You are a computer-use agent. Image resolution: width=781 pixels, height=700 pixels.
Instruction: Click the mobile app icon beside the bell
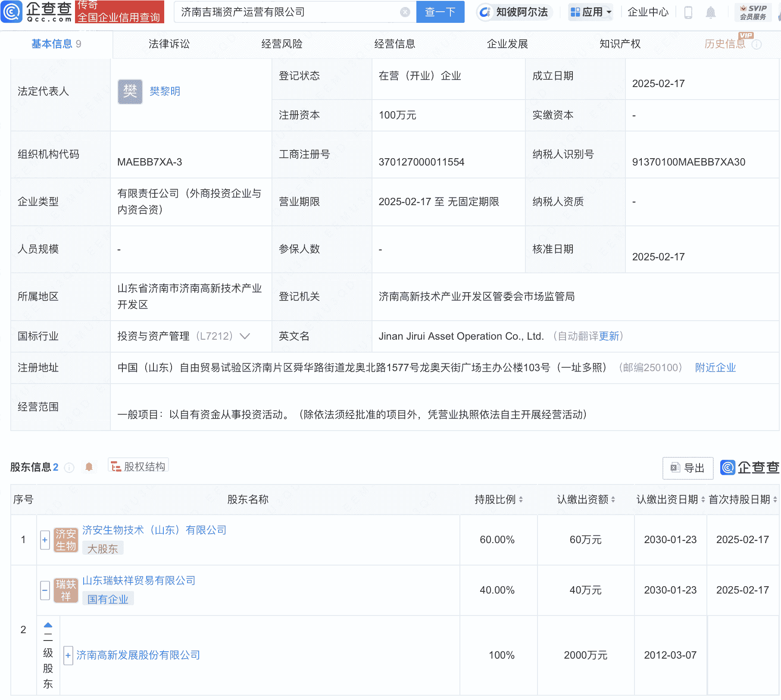688,12
